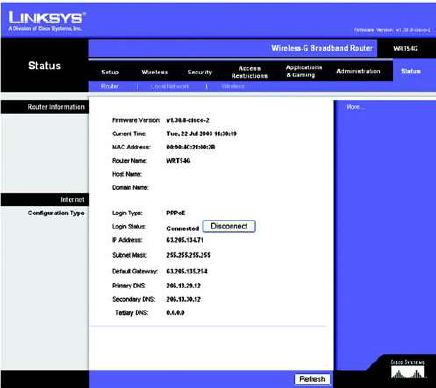The width and height of the screenshot is (436, 388).
Task: Open the Administration tab
Action: pyautogui.click(x=358, y=71)
